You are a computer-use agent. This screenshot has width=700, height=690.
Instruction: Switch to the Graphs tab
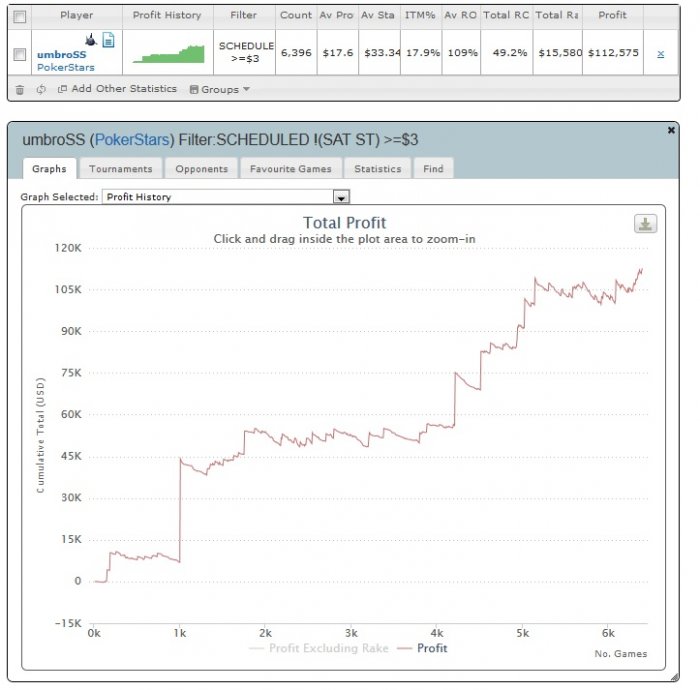[49, 169]
